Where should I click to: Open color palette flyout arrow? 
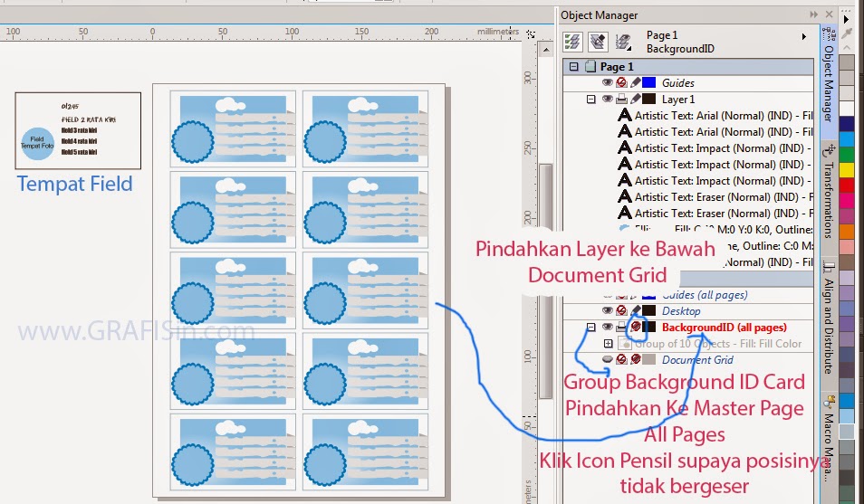(x=847, y=19)
